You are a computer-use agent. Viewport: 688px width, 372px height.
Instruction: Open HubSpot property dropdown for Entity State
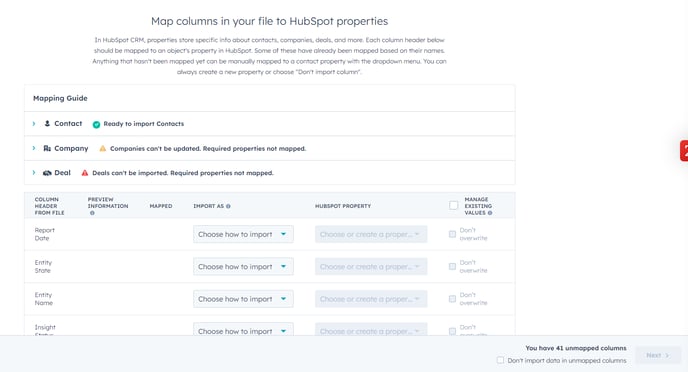[371, 267]
